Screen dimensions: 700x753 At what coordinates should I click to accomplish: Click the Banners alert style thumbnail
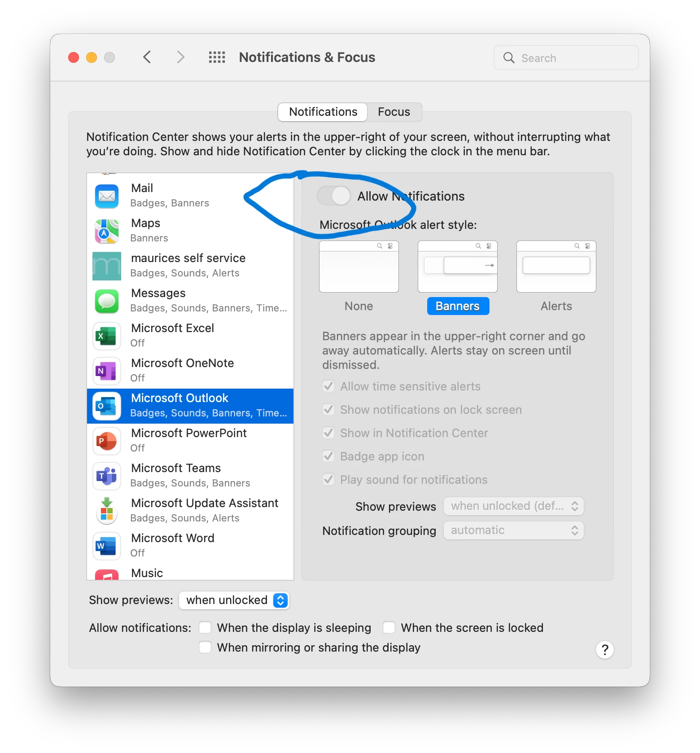(x=458, y=267)
